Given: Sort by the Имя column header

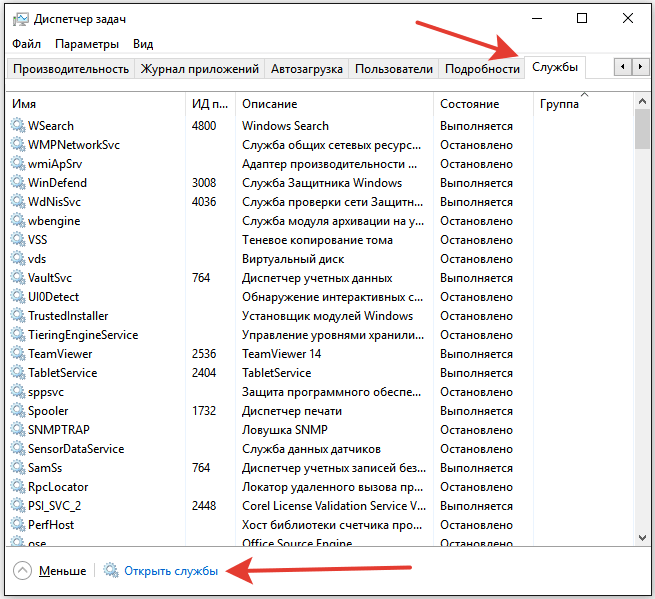Looking at the screenshot, I should [96, 104].
